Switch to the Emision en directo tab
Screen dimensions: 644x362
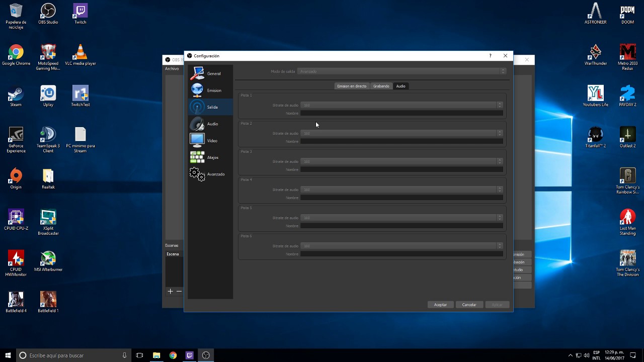pos(352,86)
